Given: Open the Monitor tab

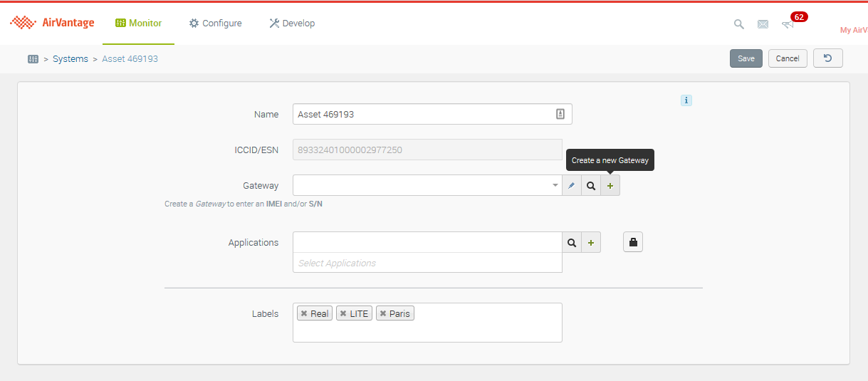Looking at the screenshot, I should (139, 24).
